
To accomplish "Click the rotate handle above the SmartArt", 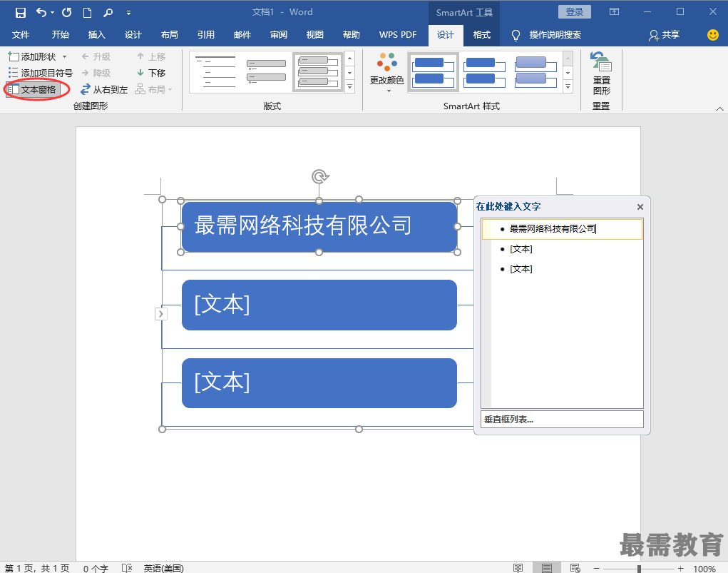I will (x=320, y=176).
